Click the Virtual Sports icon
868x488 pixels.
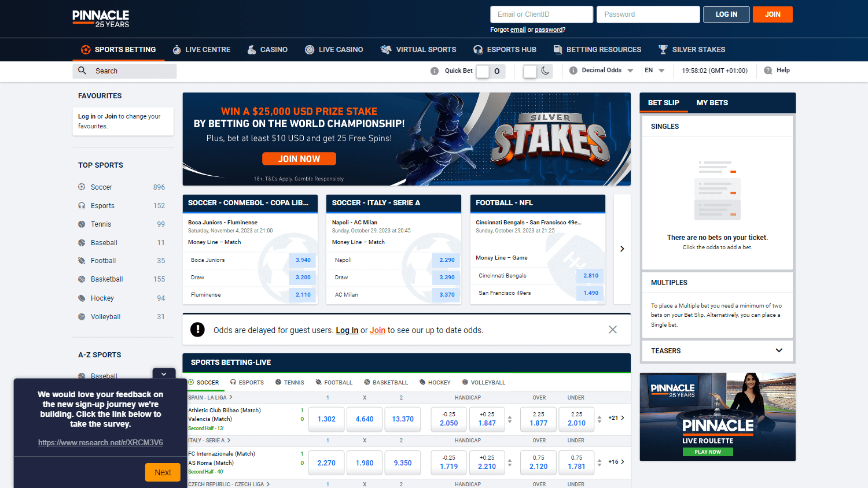point(386,50)
